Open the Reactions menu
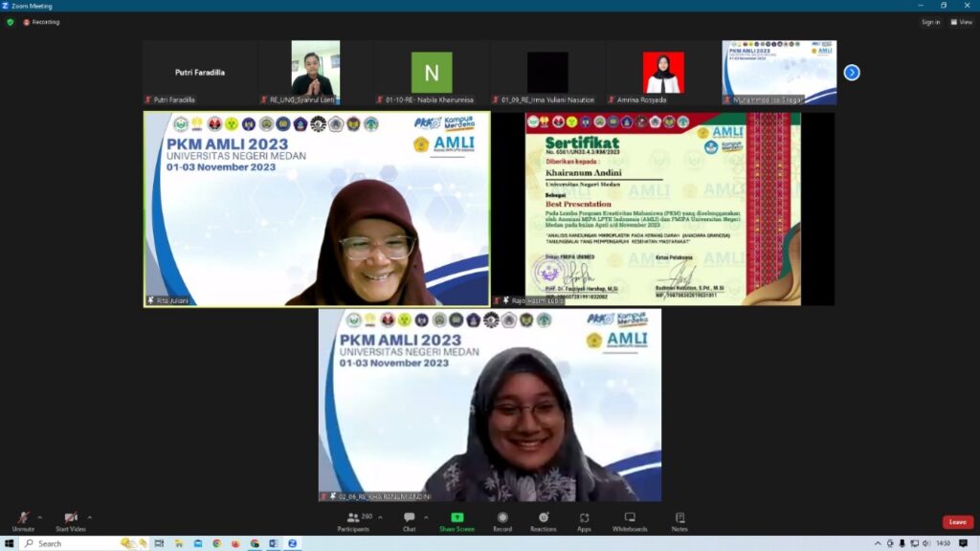Screen dimensions: 980x551 click(x=544, y=521)
